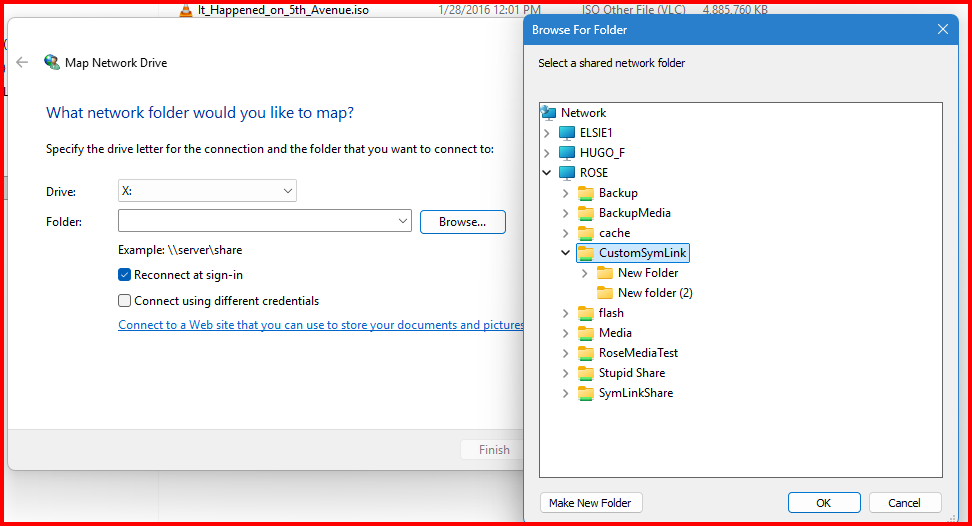Screen dimensions: 972x526
Task: Expand the Stupid Share node
Action: [x=565, y=373]
